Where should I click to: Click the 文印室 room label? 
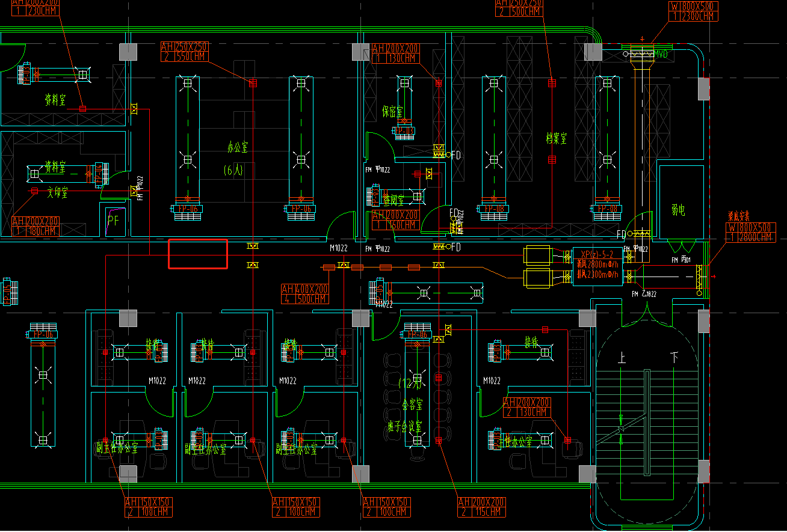(57, 192)
